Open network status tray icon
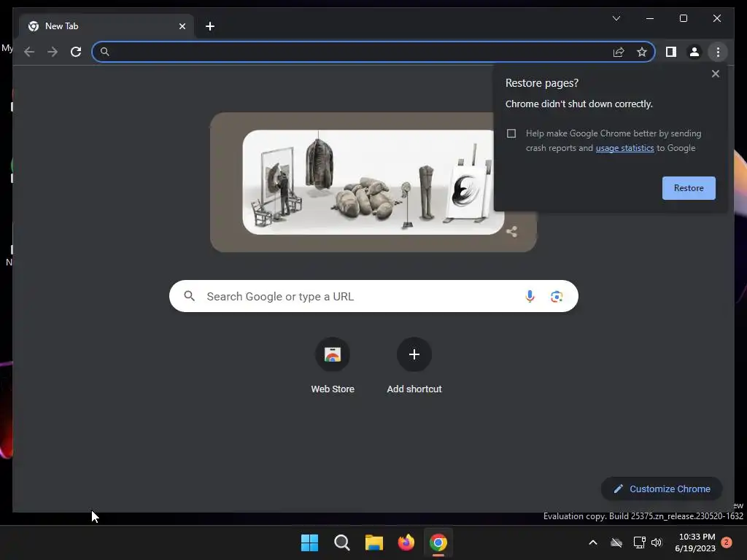The image size is (747, 560). (x=639, y=542)
